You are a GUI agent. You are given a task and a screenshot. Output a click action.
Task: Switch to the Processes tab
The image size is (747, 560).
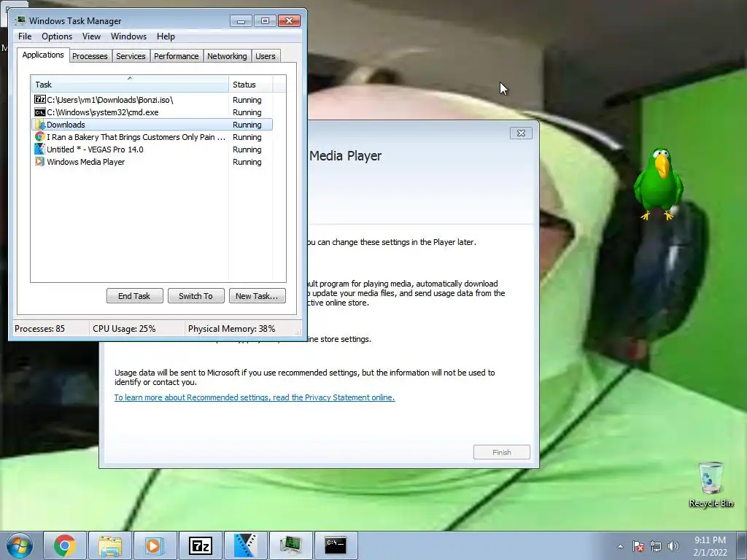pyautogui.click(x=90, y=56)
